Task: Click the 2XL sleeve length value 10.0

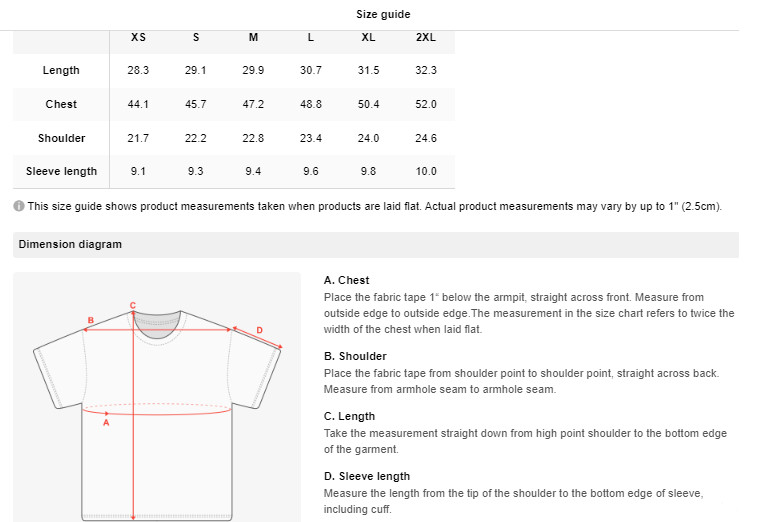Action: coord(426,171)
